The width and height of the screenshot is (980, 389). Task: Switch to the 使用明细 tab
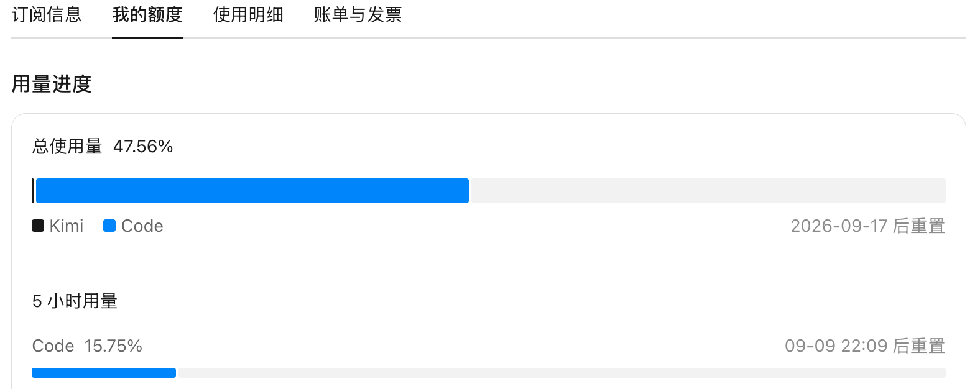(x=248, y=14)
